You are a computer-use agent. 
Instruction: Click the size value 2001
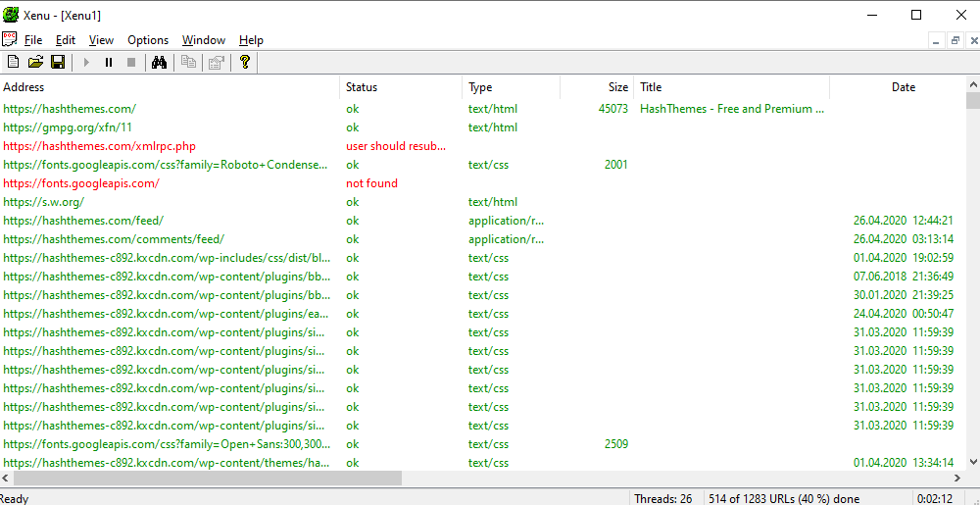tap(616, 165)
